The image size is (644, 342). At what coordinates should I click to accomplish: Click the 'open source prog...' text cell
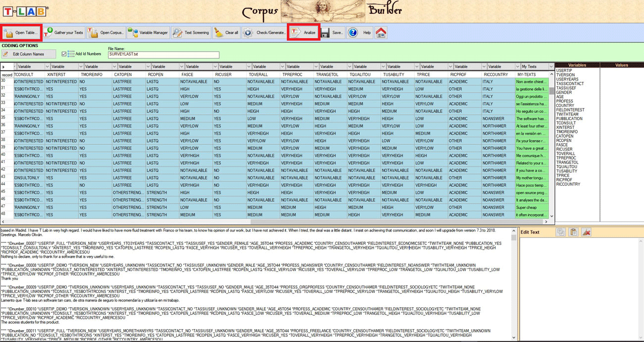click(x=531, y=193)
